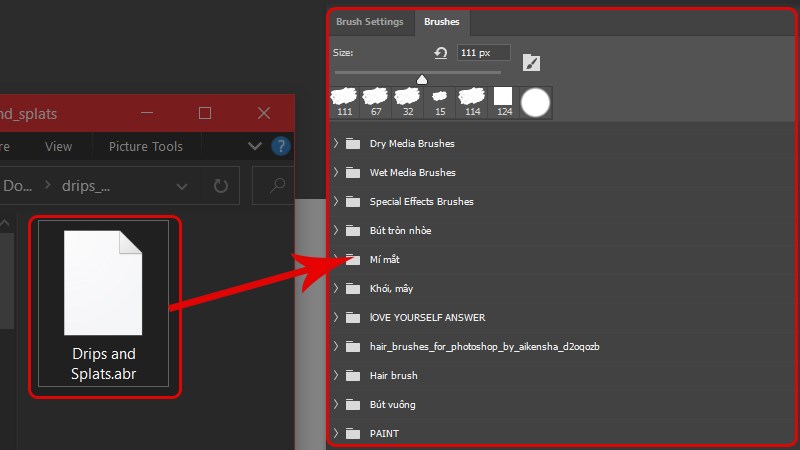Choose the square 124 brush preset
The height and width of the screenshot is (450, 800).
click(504, 102)
